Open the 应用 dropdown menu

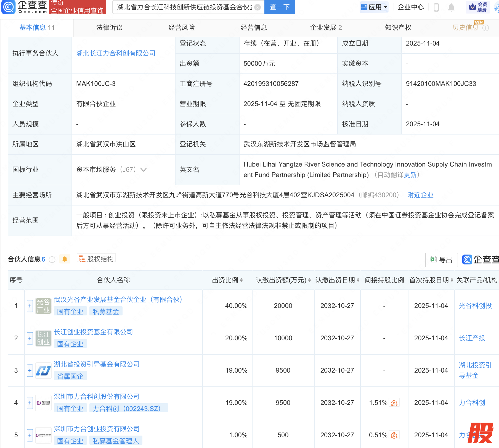374,7
